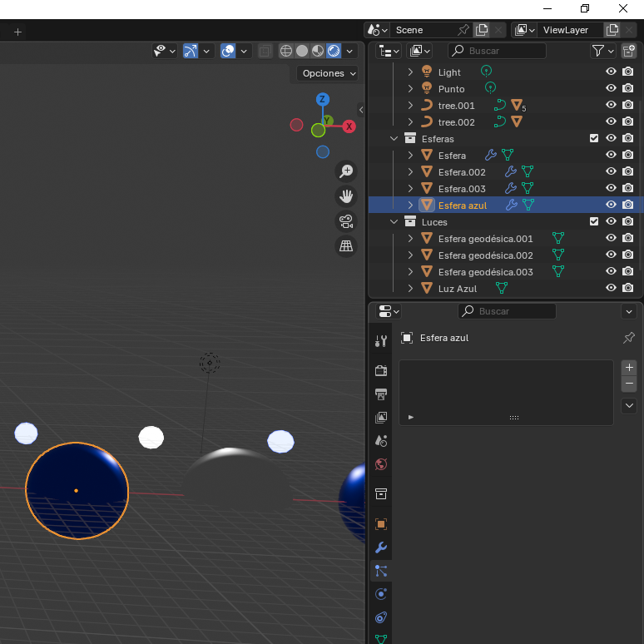Expand the tree.001 object entry
This screenshot has height=644, width=644.
click(x=410, y=106)
